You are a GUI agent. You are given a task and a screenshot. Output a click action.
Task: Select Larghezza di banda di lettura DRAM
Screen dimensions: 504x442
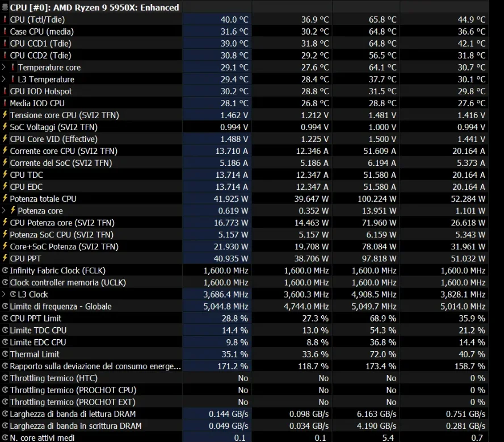pyautogui.click(x=73, y=414)
